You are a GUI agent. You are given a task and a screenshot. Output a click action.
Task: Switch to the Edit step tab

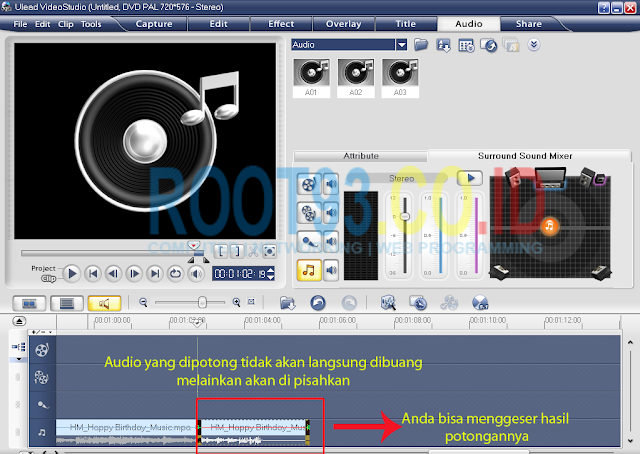click(x=218, y=24)
